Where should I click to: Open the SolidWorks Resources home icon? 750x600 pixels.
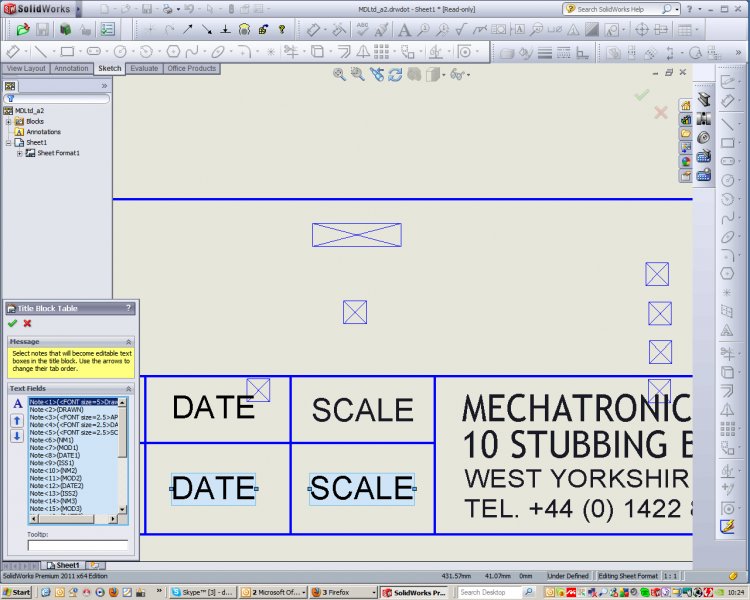point(685,105)
